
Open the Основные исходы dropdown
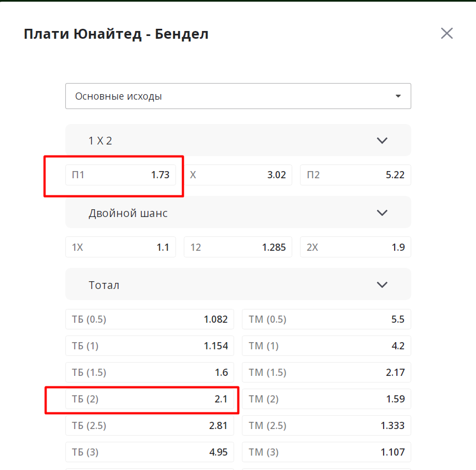[238, 96]
